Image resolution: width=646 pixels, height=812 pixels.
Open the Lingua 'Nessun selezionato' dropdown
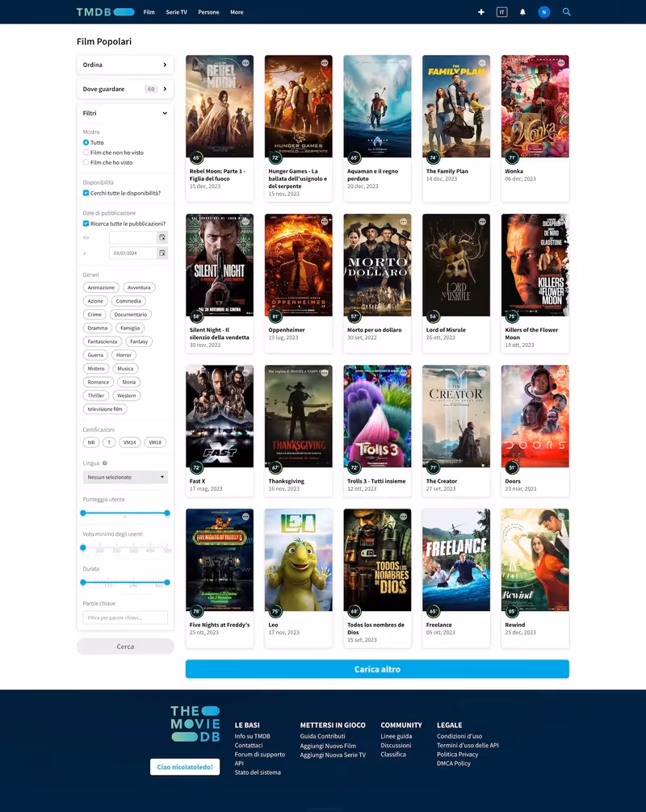[x=125, y=477]
